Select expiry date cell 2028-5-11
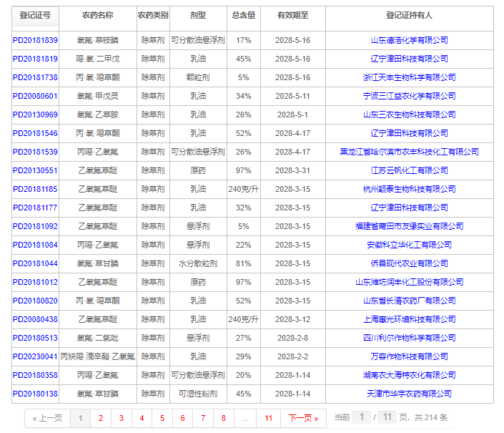Screen dimensions: 504x433 click(x=293, y=96)
